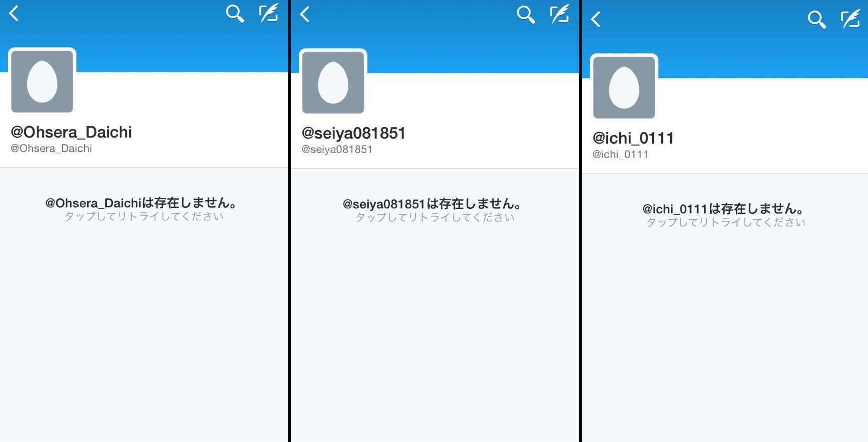Compose tweet from the @Ohsera_Daichi screen

(x=269, y=13)
